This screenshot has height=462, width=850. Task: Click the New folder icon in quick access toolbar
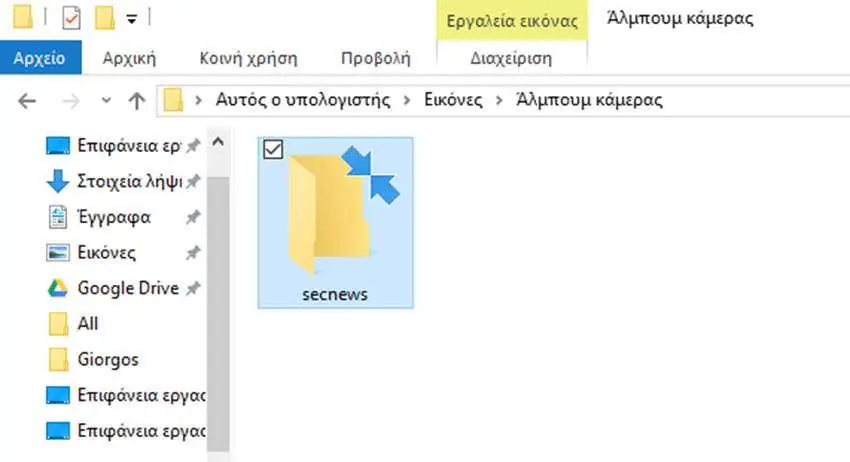coord(104,17)
